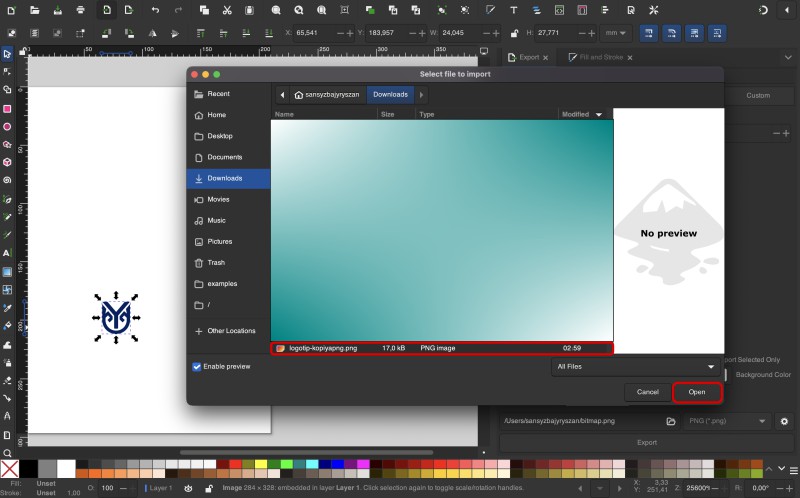Viewport: 800px width, 498px height.
Task: Click the Downloads path button
Action: point(390,95)
